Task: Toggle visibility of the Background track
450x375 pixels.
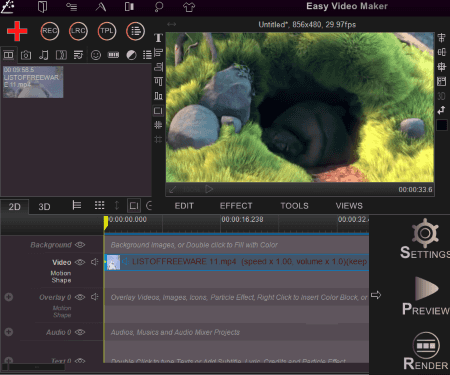Action: point(80,245)
